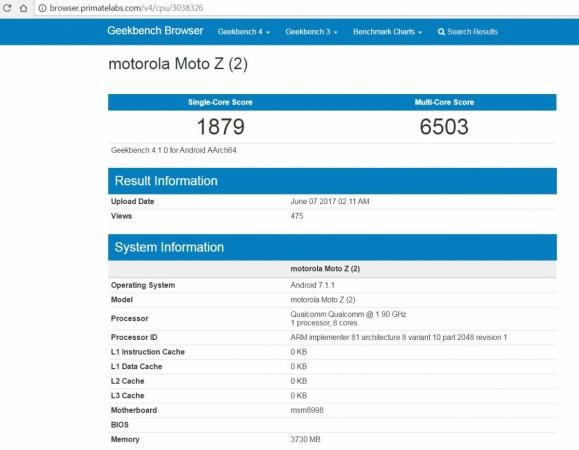The image size is (579, 450).
Task: Click the Single-Core Score header
Action: coord(220,102)
